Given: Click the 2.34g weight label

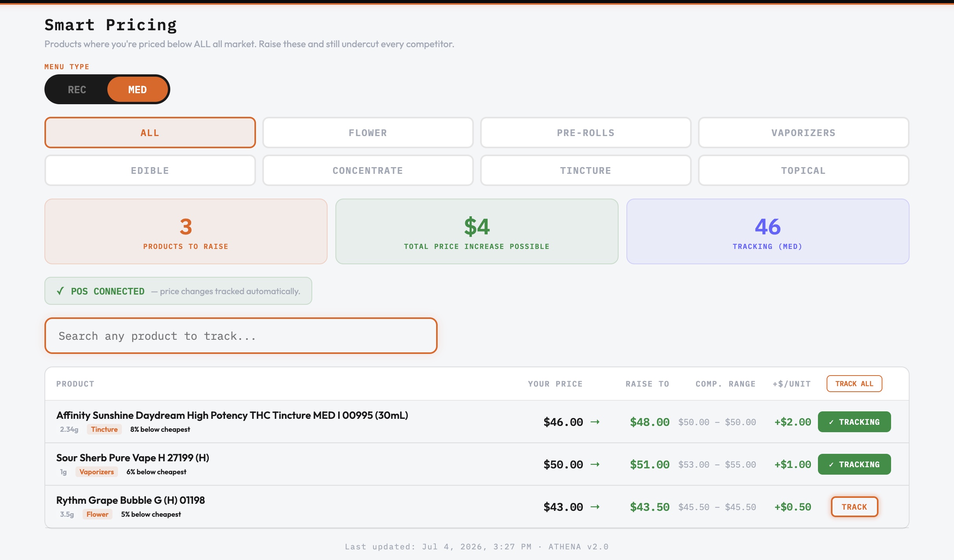Looking at the screenshot, I should (69, 429).
